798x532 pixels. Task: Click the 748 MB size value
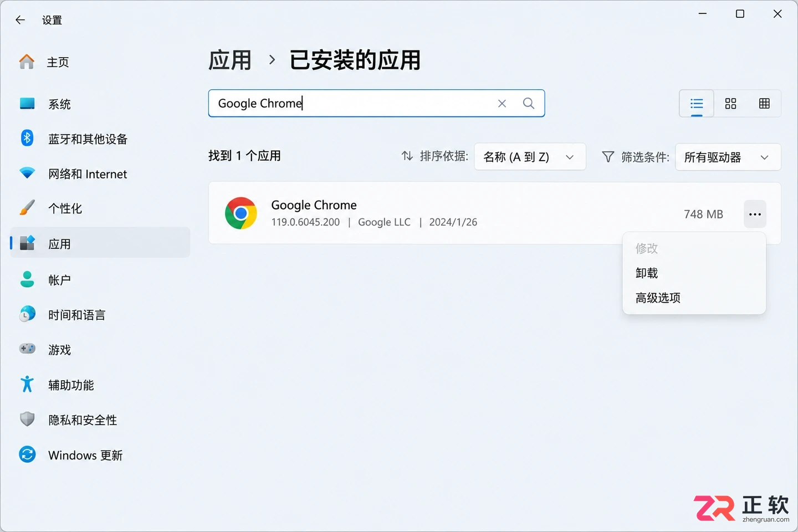point(703,214)
